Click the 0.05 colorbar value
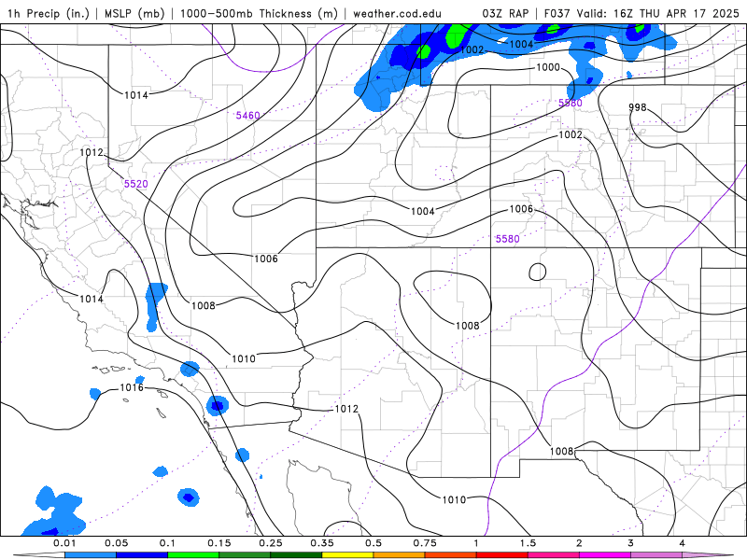Screen dimensions: 747x560 (116, 543)
